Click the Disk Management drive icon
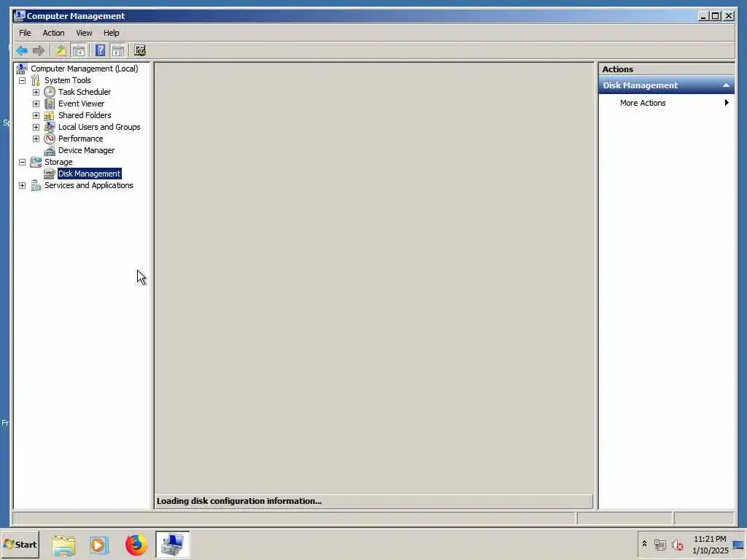The height and width of the screenshot is (560, 747). tap(50, 174)
